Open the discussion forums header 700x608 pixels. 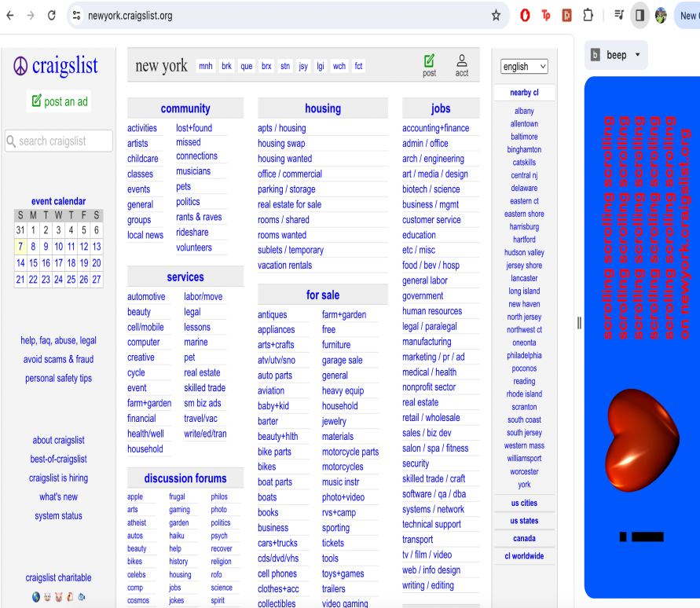(185, 478)
